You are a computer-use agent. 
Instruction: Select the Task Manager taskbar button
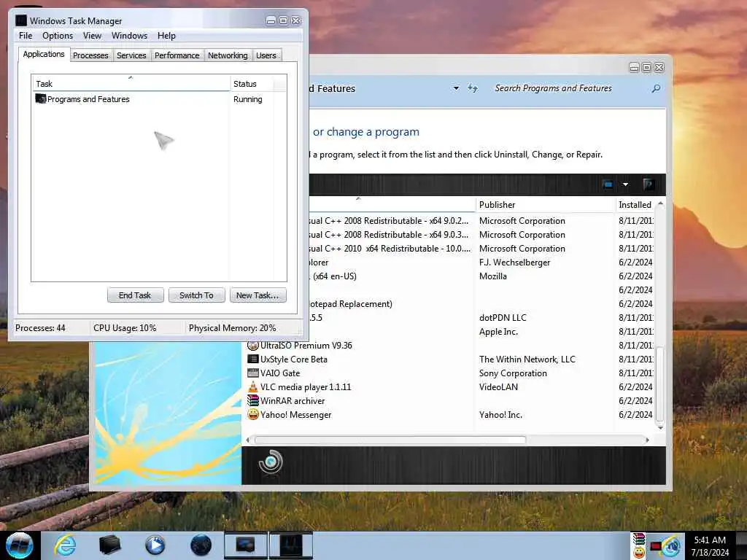coord(291,545)
